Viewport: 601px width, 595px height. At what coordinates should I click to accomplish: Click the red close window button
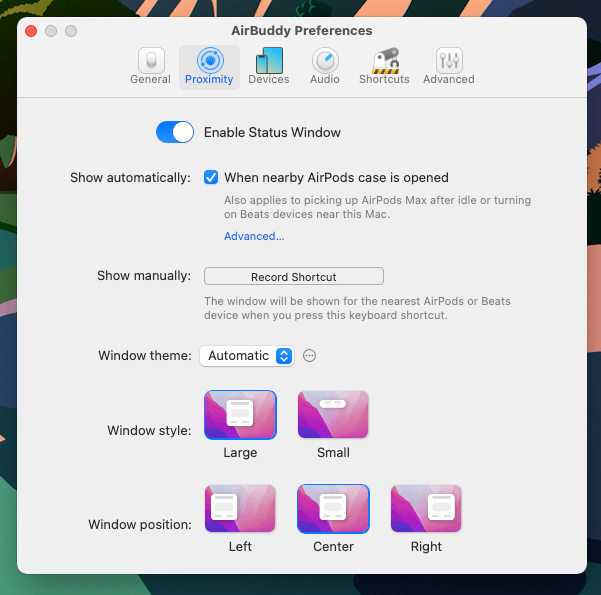point(31,31)
